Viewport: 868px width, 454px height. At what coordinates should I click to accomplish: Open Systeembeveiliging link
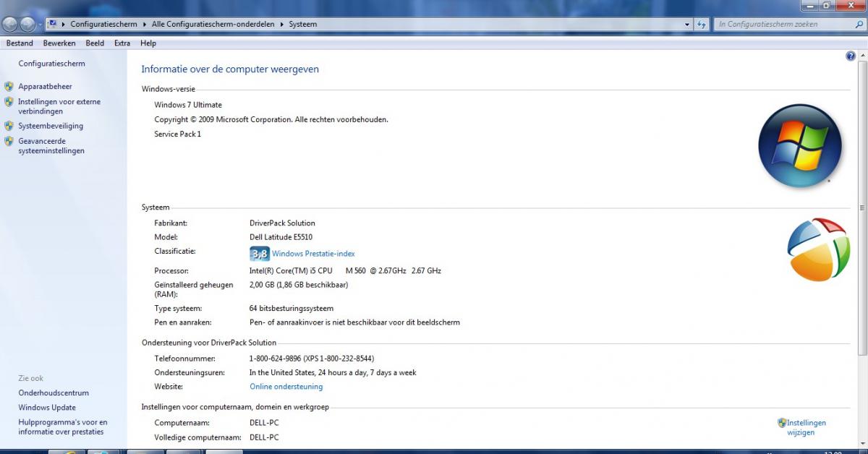[x=51, y=126]
